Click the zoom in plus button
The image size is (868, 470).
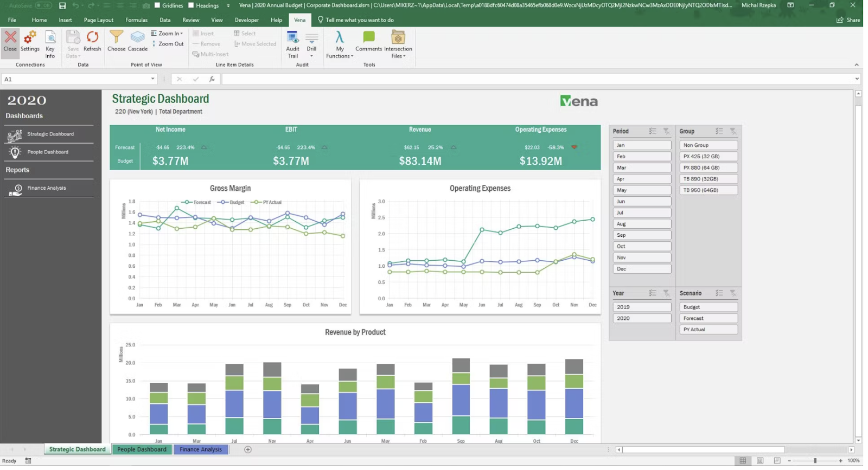[x=841, y=461]
